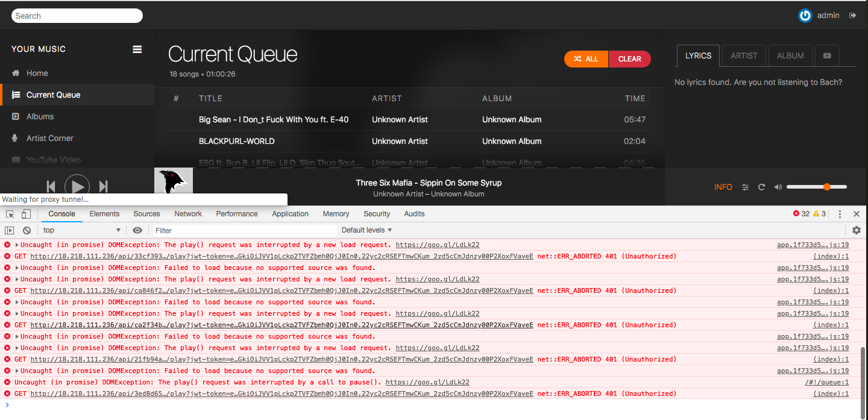
Task: Open the equalizer settings icon in the player
Action: click(x=745, y=187)
